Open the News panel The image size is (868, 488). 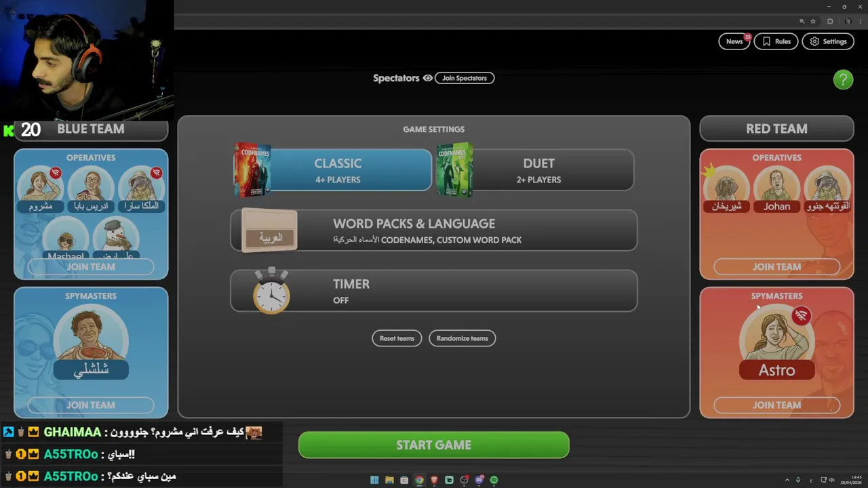tap(734, 41)
